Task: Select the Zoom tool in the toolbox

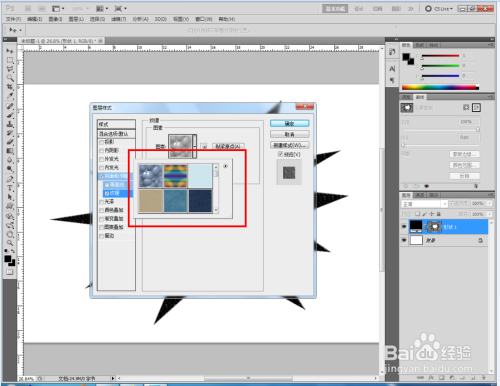Action: pyautogui.click(x=10, y=242)
